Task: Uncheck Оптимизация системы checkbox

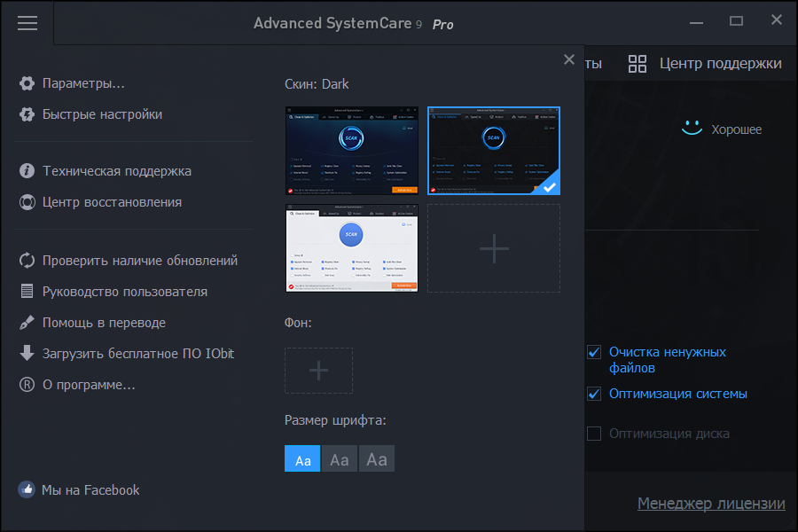Action: coord(594,394)
